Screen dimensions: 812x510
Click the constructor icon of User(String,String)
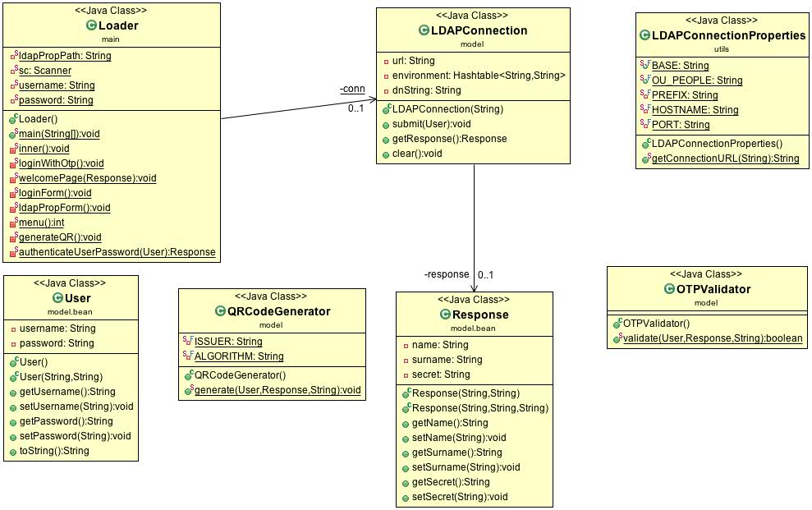(14, 377)
